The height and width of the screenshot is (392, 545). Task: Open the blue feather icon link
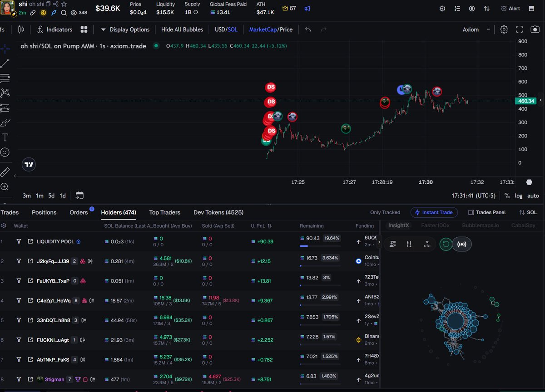click(x=54, y=13)
